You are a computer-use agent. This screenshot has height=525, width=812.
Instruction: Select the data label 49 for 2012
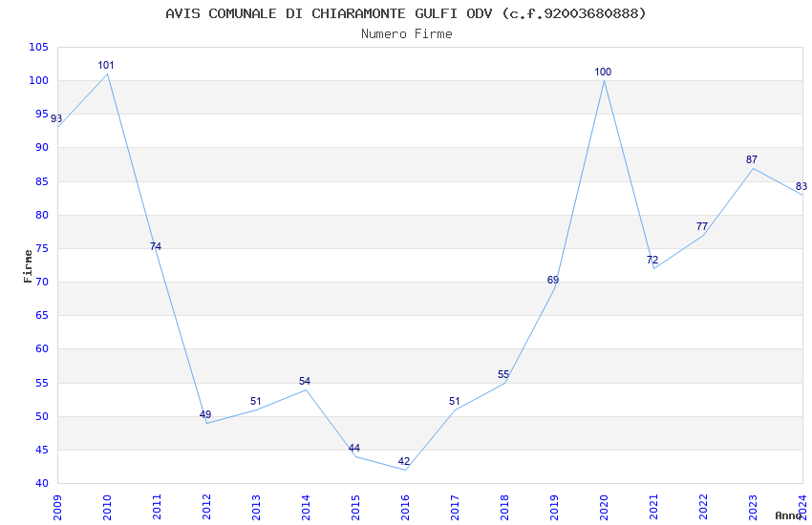tap(205, 414)
